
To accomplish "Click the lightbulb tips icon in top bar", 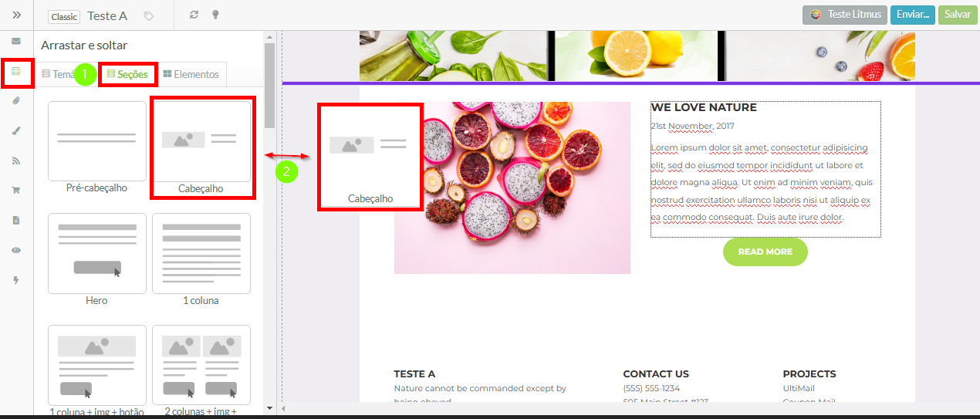I will click(x=215, y=15).
